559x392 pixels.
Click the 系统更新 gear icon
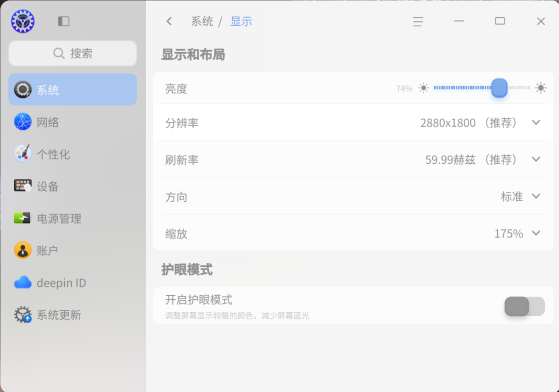tap(22, 315)
